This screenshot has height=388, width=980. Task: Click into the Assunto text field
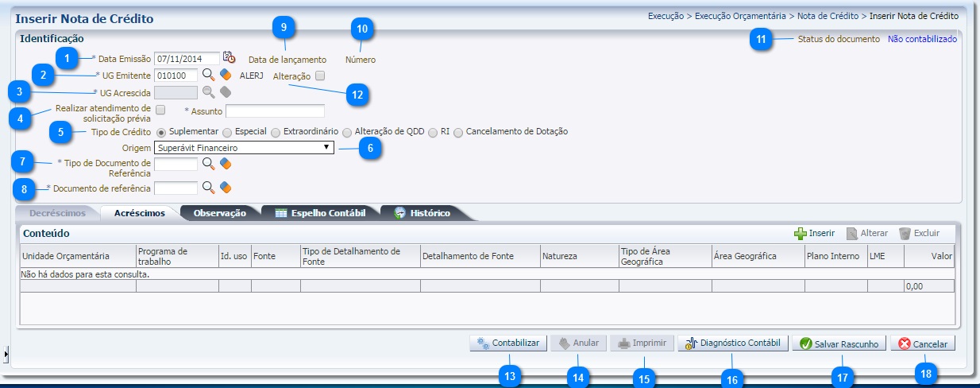275,111
